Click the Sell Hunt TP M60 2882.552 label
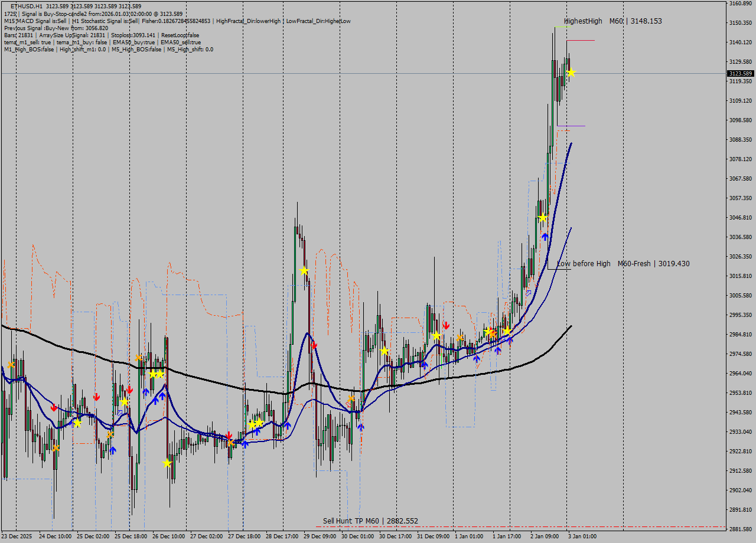Viewport: 756px width, 543px height. point(370,520)
